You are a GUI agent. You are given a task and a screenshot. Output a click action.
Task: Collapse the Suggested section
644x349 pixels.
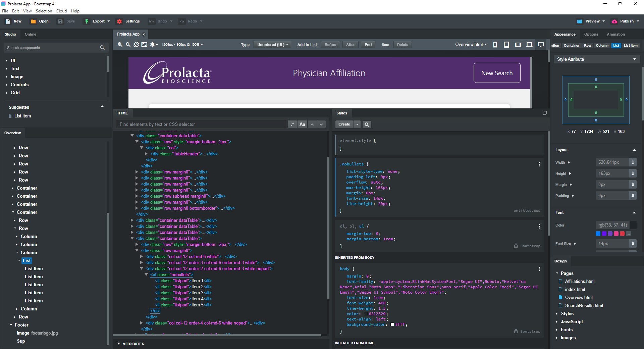102,107
